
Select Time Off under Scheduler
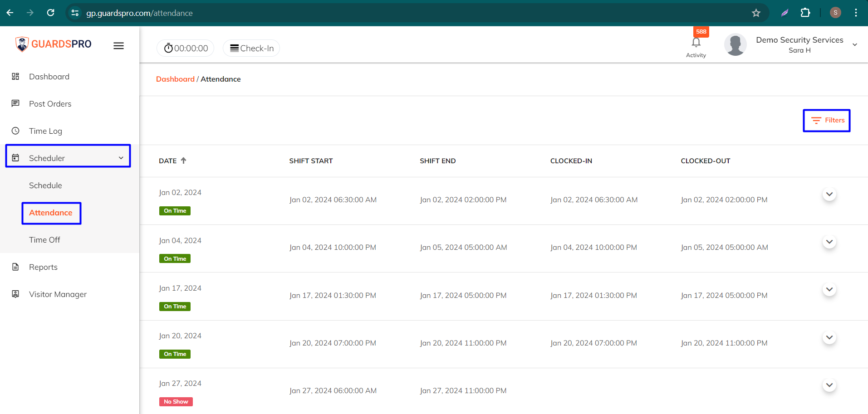44,239
